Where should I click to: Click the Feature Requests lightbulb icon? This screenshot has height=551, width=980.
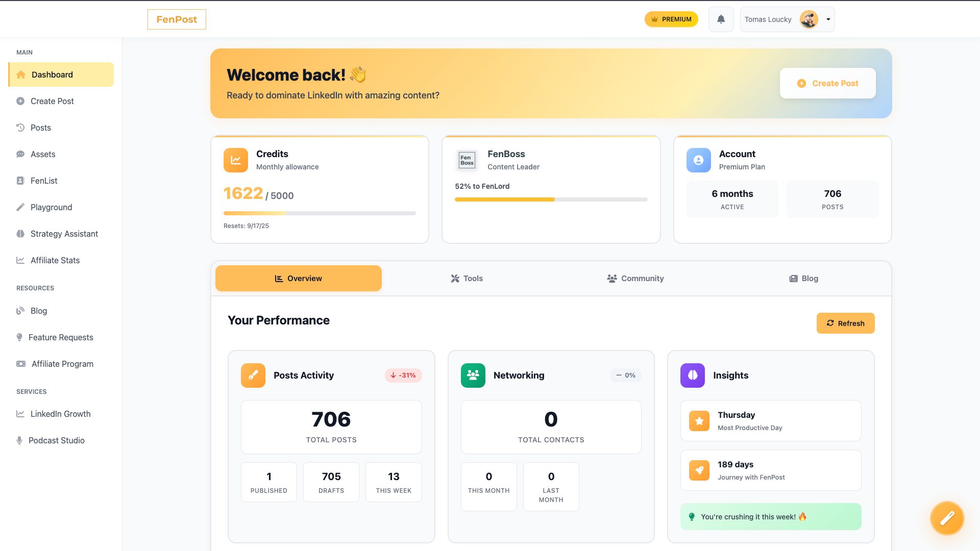(19, 337)
